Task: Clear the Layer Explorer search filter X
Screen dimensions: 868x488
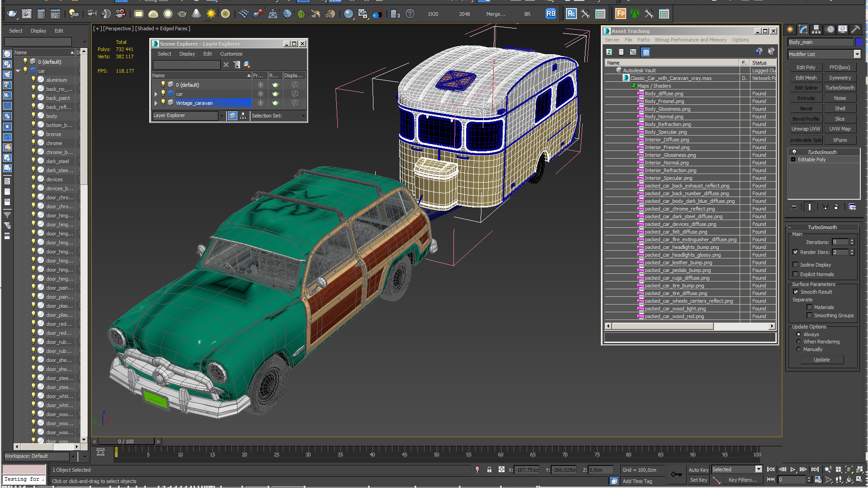Action: click(x=226, y=65)
